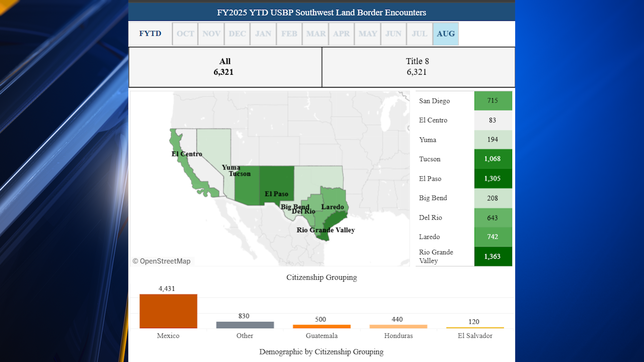644x362 pixels.
Task: Click the Laredo 742 value cell
Action: (x=493, y=237)
